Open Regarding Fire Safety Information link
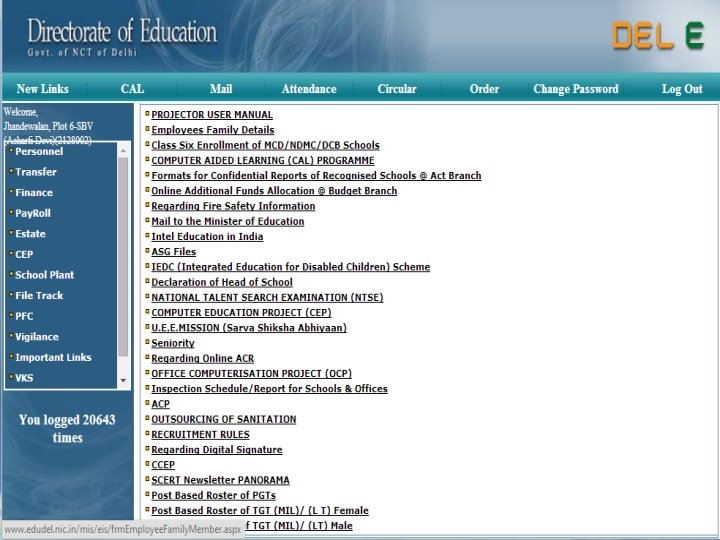 tap(233, 206)
